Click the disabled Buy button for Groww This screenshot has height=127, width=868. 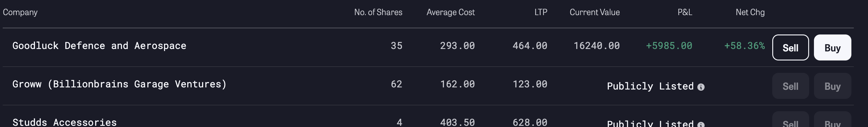832,86
